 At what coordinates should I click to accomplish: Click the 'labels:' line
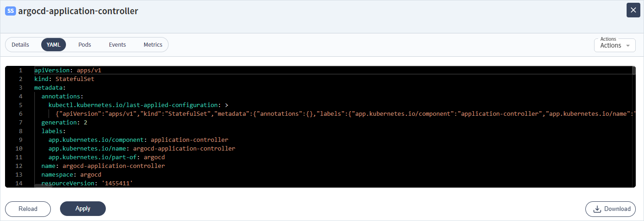coord(54,131)
